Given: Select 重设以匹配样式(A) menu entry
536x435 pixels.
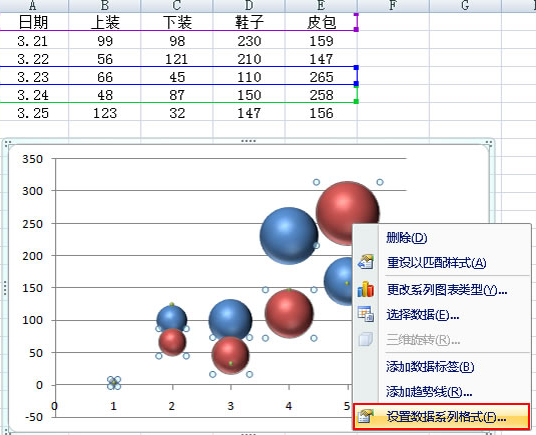Looking at the screenshot, I should 437,263.
